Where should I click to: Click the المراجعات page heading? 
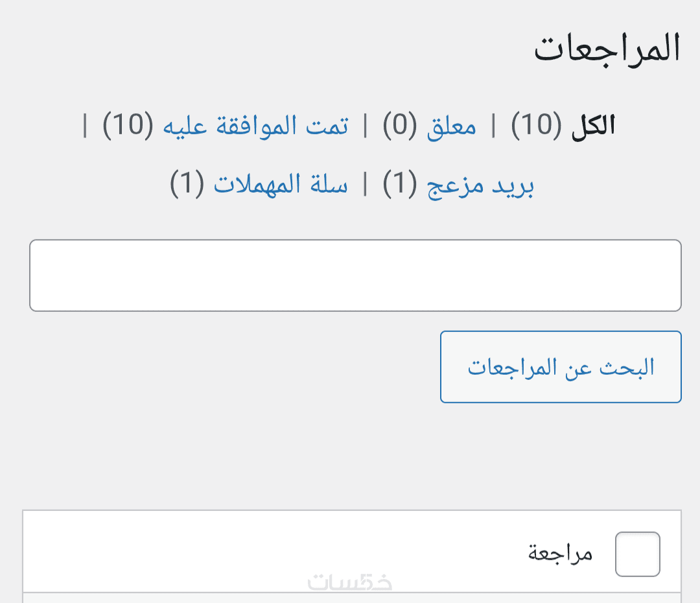607,50
